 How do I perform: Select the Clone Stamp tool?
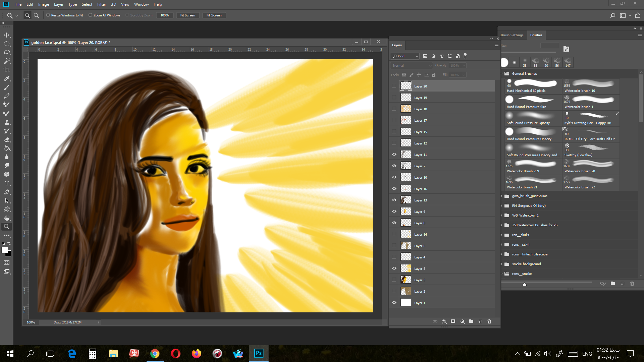coord(7,122)
